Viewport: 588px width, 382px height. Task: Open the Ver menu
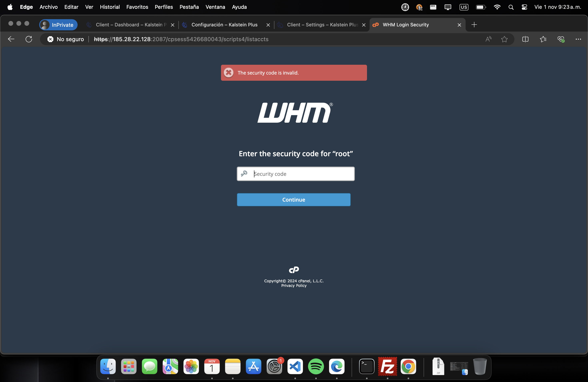[89, 7]
